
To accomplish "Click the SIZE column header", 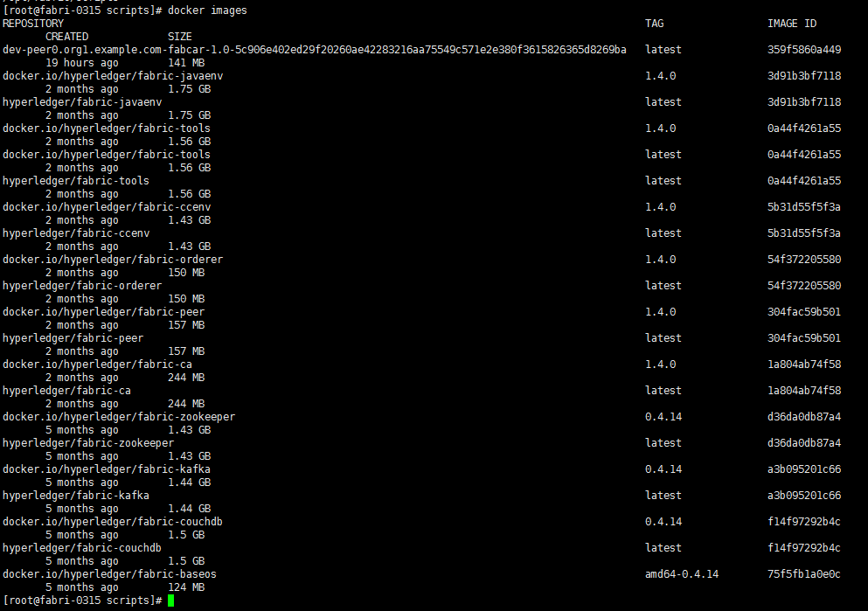I will [180, 37].
